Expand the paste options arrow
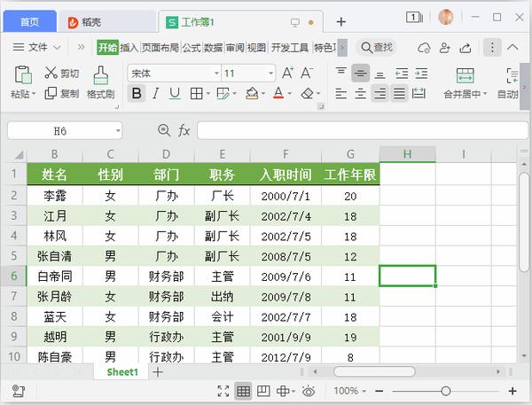The width and height of the screenshot is (532, 405). [34, 94]
